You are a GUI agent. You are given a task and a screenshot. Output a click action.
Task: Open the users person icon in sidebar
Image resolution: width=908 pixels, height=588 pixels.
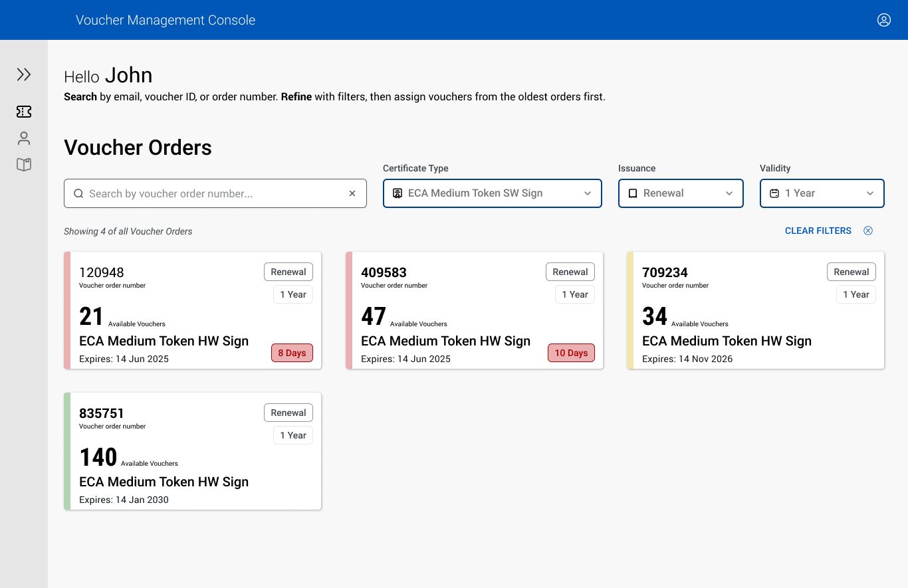point(24,138)
